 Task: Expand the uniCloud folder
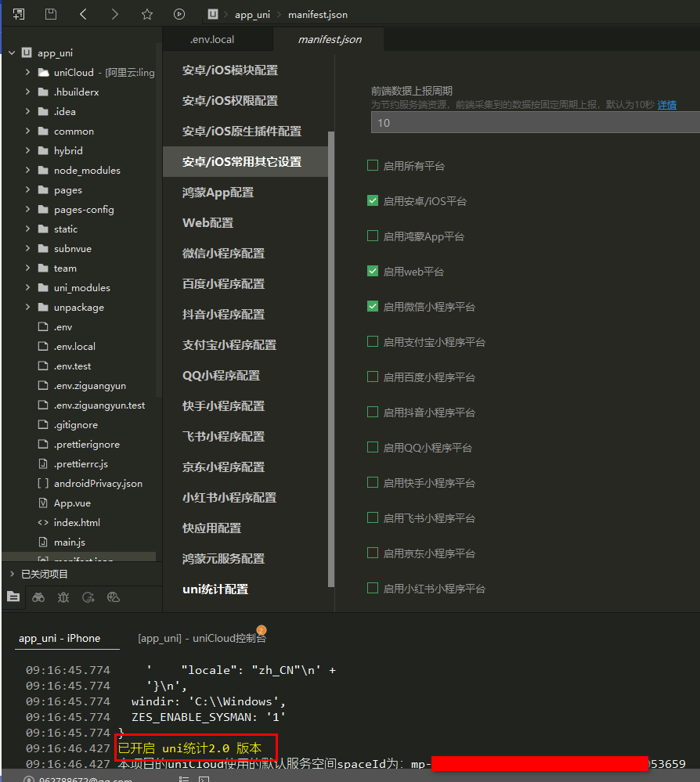27,73
